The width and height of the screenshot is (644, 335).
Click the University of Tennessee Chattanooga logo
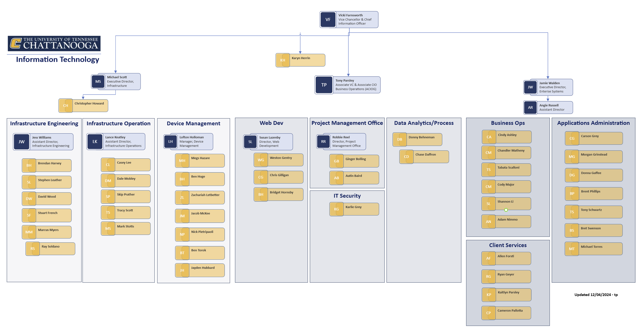click(54, 44)
